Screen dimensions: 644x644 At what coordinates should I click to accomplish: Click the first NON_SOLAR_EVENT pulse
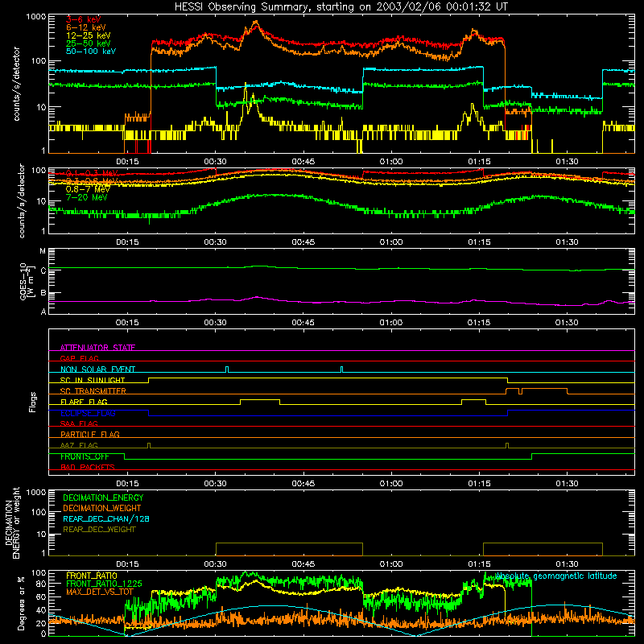coord(227,369)
